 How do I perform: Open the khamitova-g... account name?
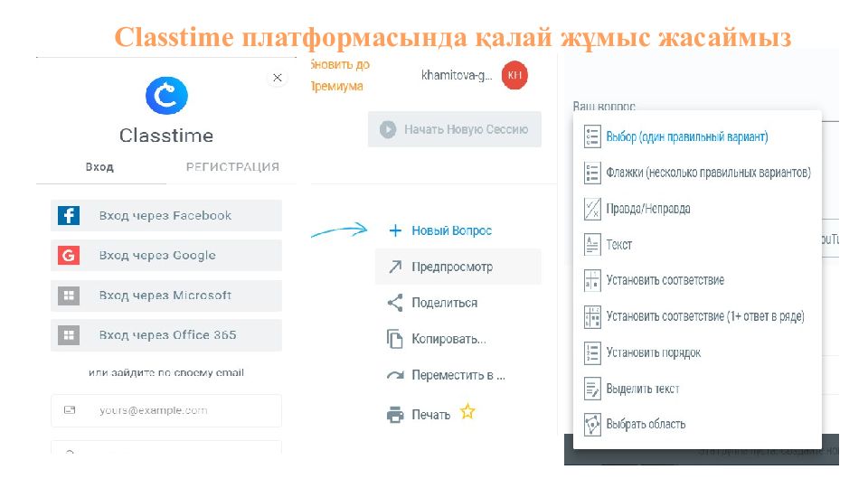[x=457, y=75]
